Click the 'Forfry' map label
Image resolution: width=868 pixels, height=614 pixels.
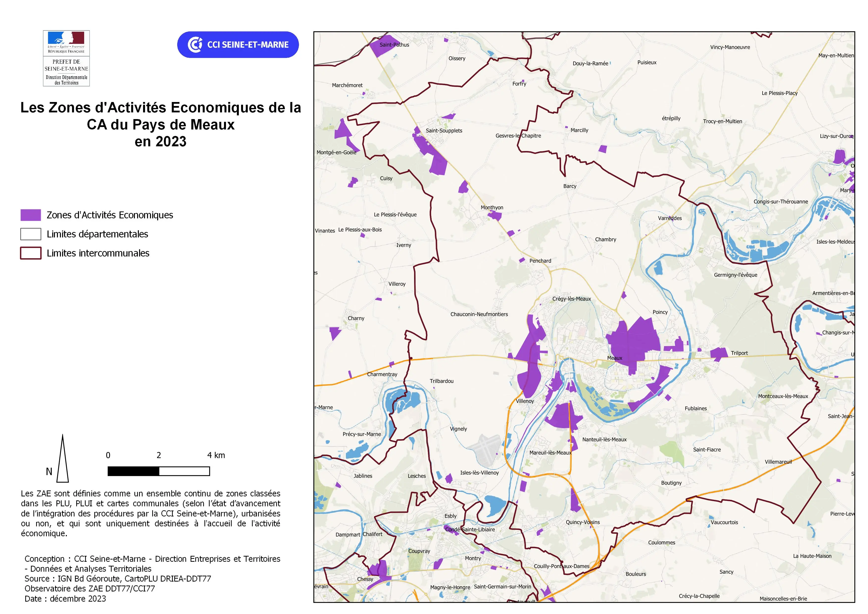coord(519,84)
